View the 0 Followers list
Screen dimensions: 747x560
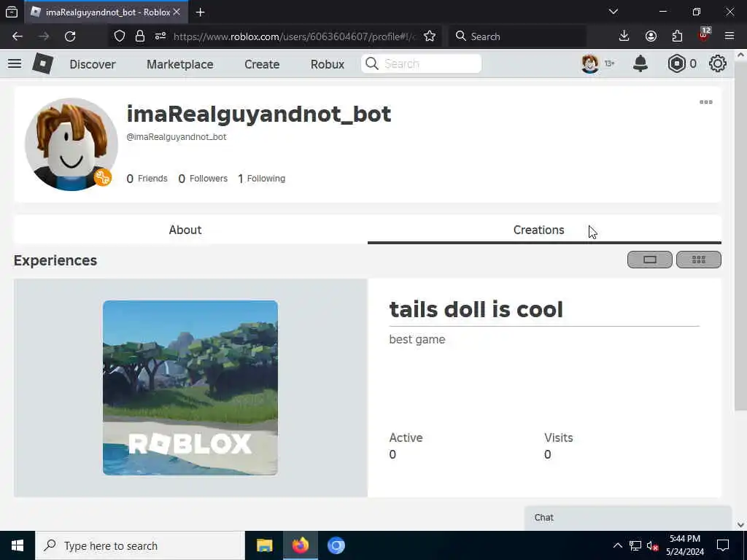203,179
